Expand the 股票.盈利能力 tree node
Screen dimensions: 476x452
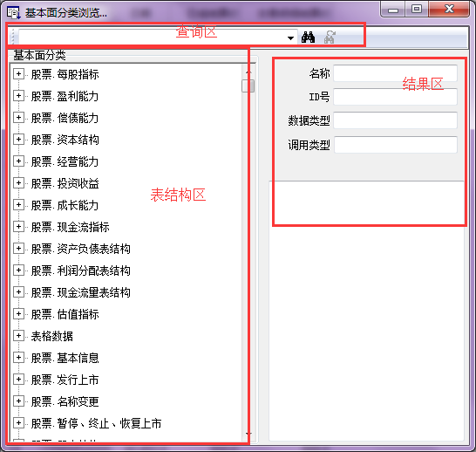coord(18,96)
